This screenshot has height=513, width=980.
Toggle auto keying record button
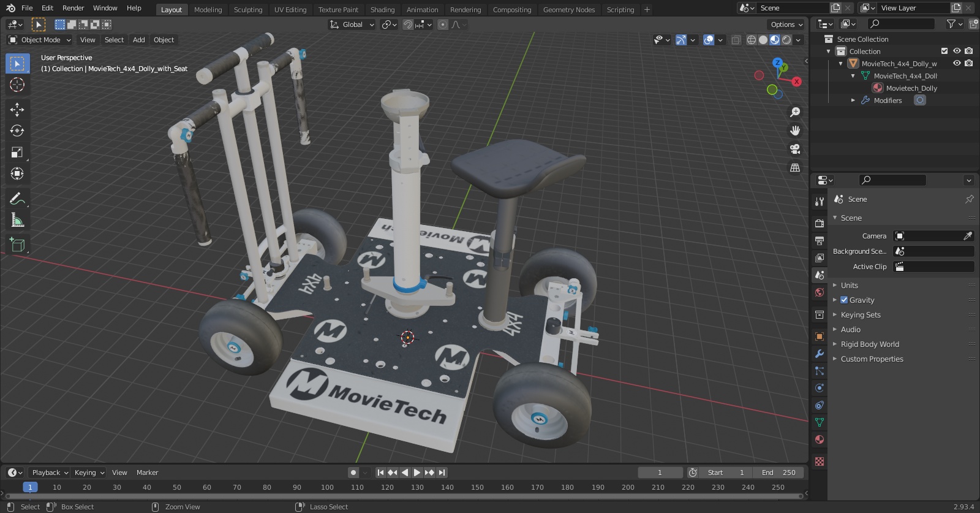pos(353,473)
